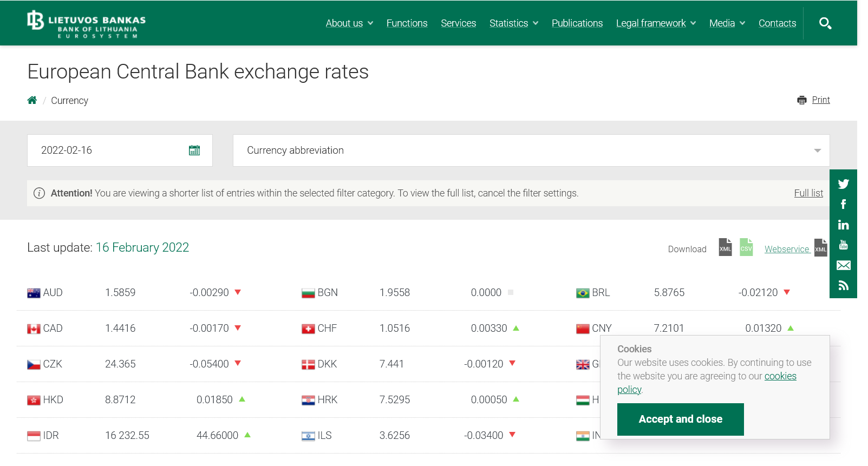The width and height of the screenshot is (868, 466).
Task: Open the Facebook sidebar icon
Action: point(843,204)
